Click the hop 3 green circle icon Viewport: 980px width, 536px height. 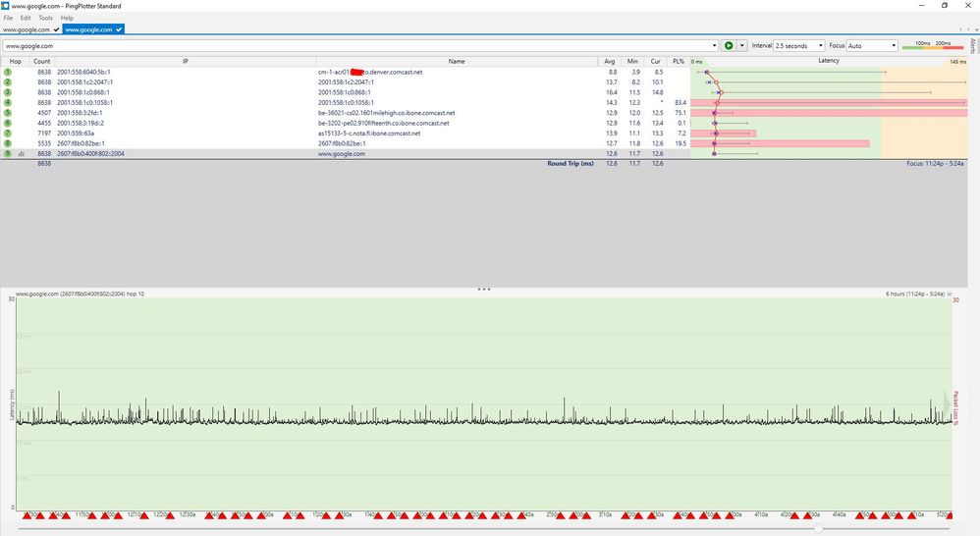8,92
